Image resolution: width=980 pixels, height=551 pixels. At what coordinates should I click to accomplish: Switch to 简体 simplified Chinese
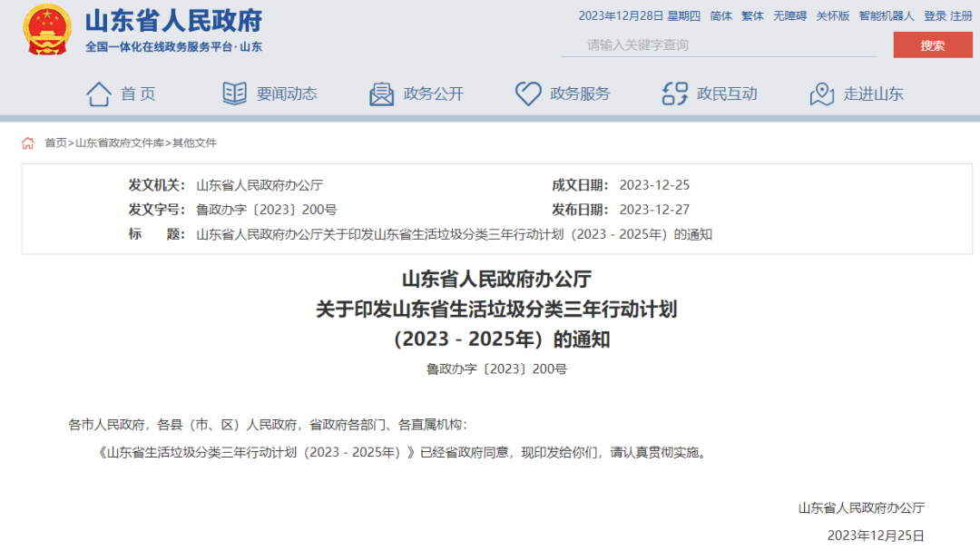720,16
